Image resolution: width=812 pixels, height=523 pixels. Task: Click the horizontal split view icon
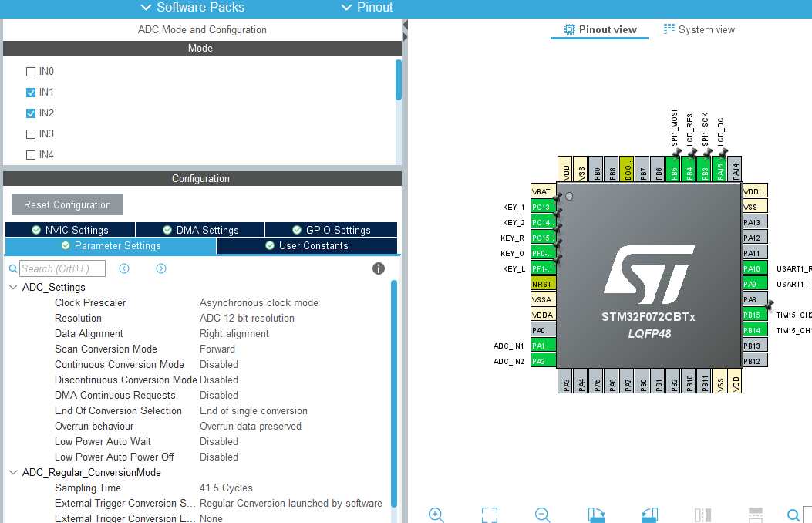(x=756, y=515)
